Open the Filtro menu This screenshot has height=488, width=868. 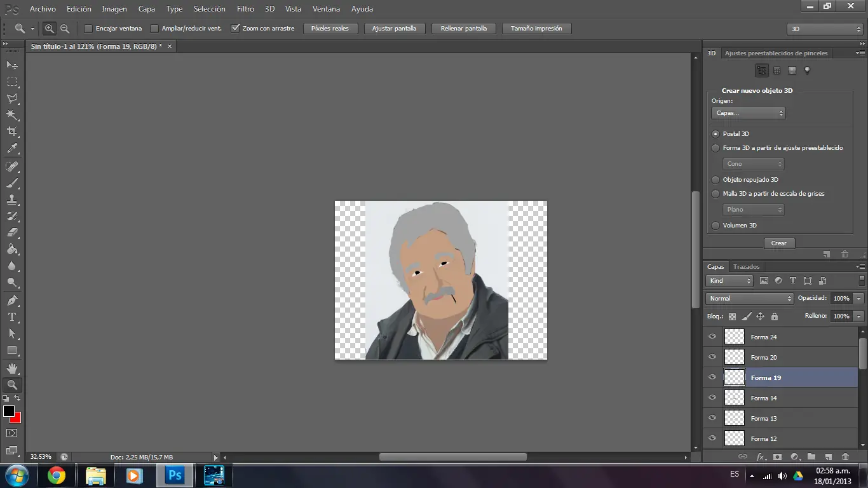(x=245, y=9)
